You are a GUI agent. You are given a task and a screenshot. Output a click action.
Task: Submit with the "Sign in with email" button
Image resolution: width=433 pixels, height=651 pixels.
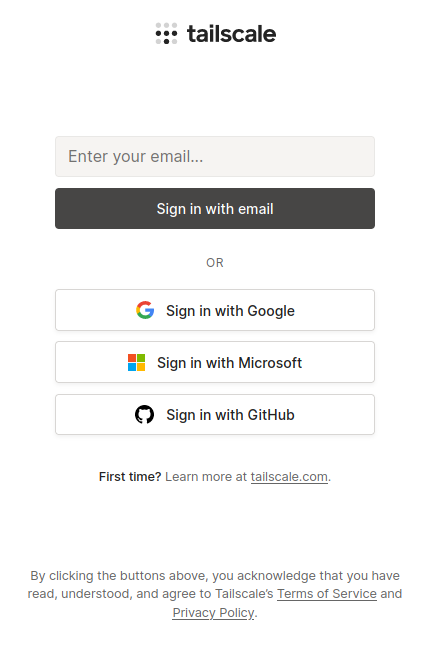[215, 208]
